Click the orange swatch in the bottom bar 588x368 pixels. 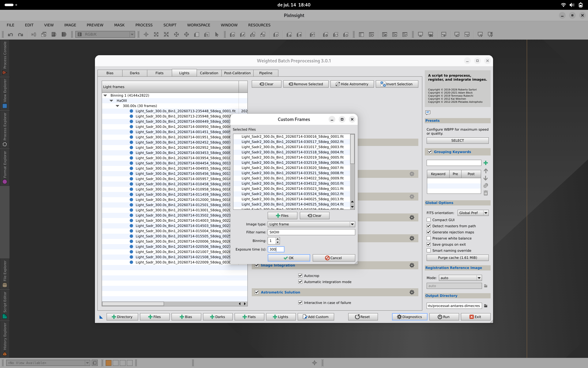click(x=108, y=363)
